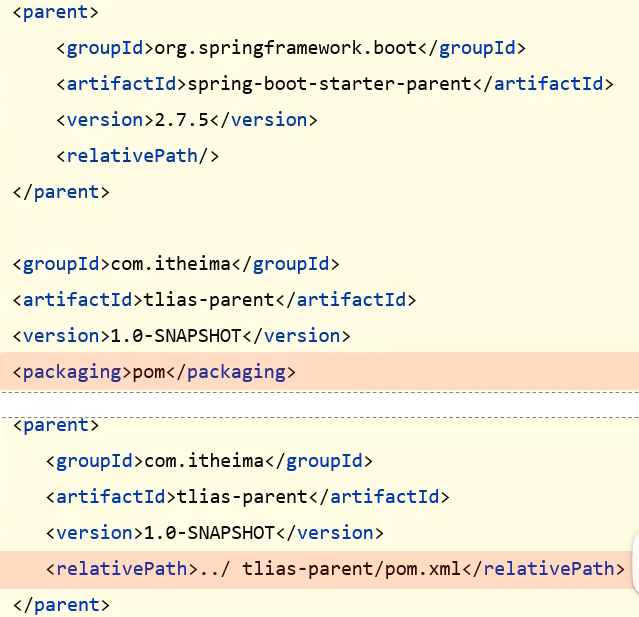The width and height of the screenshot is (639, 617).
Task: Click the final closing parent tag at the bottom
Action: point(61,605)
